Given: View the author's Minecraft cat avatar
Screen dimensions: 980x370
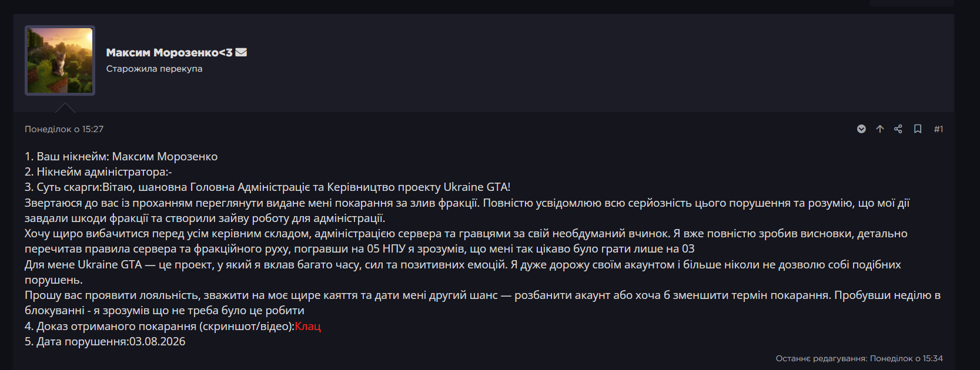Looking at the screenshot, I should [60, 60].
